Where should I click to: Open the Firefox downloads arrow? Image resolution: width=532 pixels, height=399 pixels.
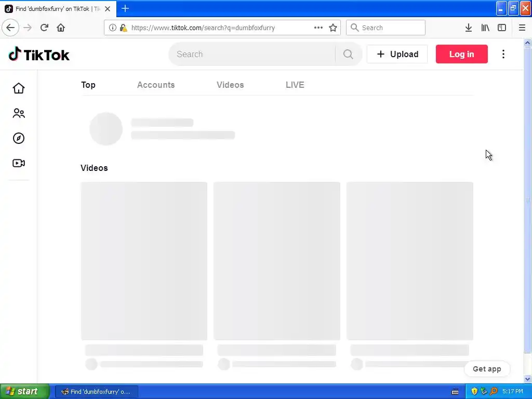point(469,28)
